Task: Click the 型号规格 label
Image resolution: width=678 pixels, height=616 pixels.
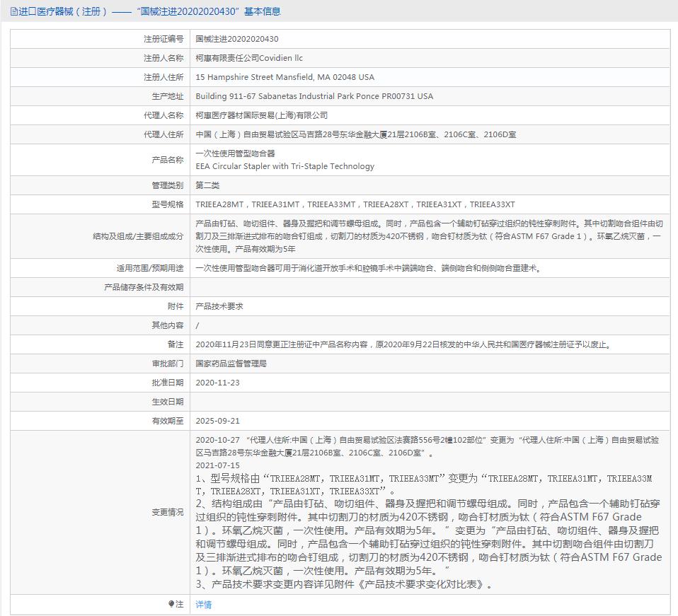Action: (x=167, y=204)
